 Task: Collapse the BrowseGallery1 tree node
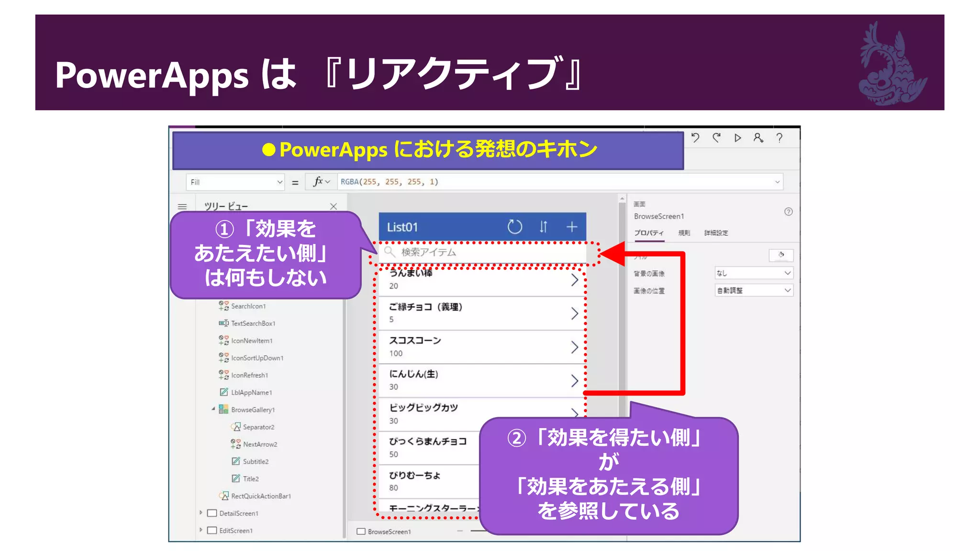213,409
